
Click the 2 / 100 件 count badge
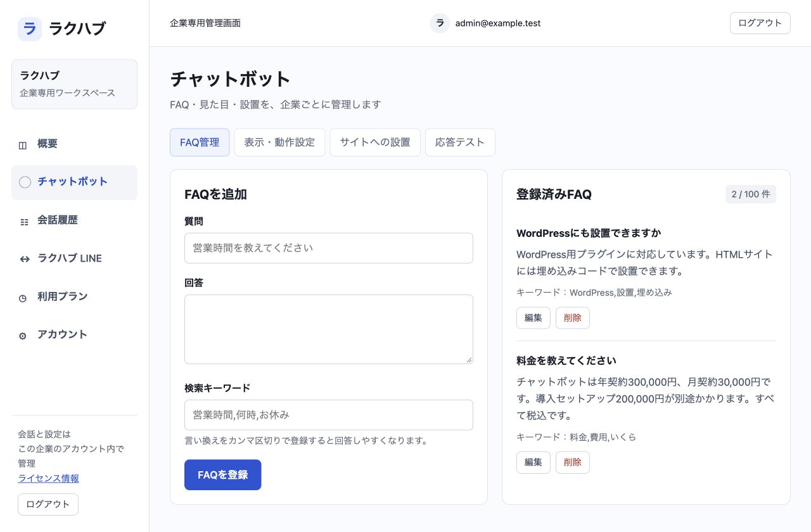pyautogui.click(x=751, y=194)
